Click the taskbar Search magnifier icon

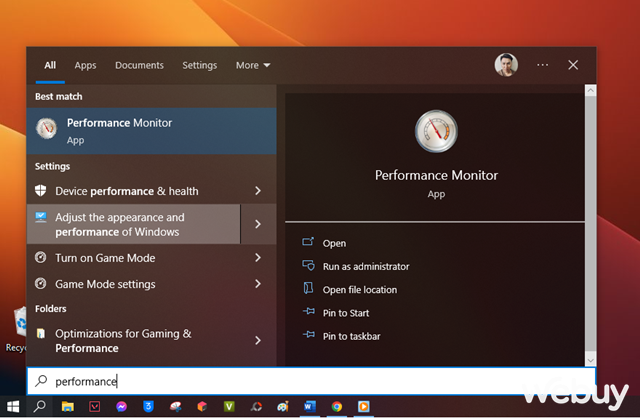point(39,407)
